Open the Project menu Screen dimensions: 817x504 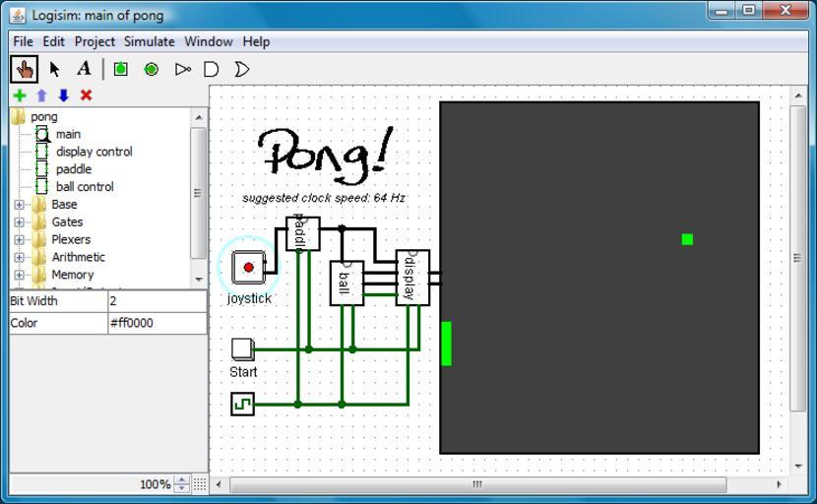(x=94, y=41)
